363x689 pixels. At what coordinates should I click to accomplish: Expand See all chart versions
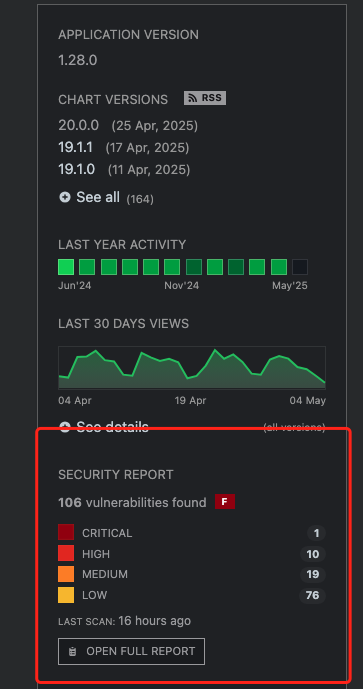98,197
